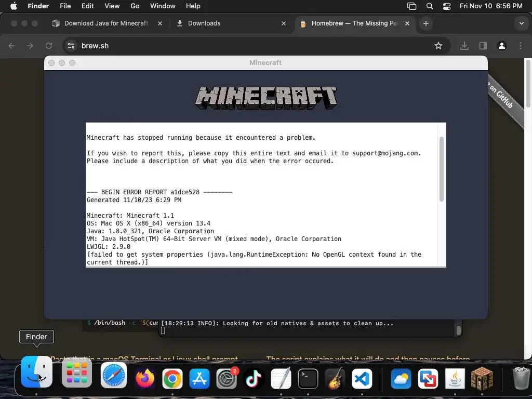Image resolution: width=532 pixels, height=399 pixels.
Task: Click the BEGIN ERROR REPORT a1dce528 line
Action: pos(159,192)
